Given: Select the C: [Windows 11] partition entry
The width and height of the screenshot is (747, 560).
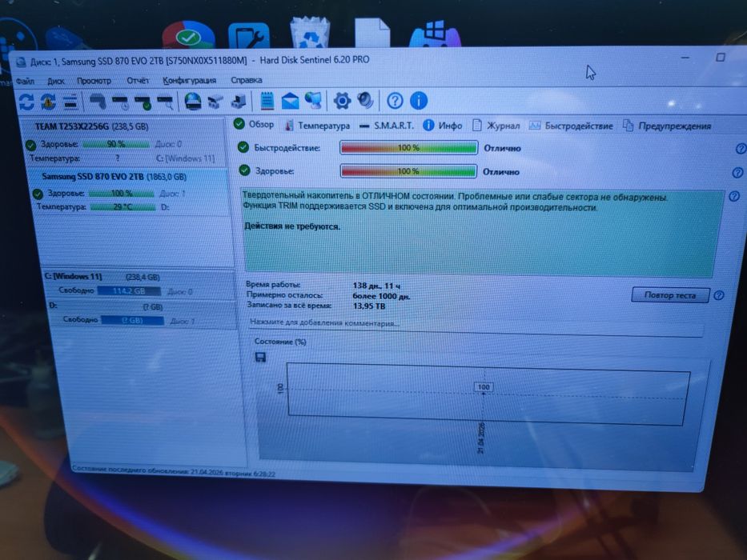Looking at the screenshot, I should (x=139, y=284).
